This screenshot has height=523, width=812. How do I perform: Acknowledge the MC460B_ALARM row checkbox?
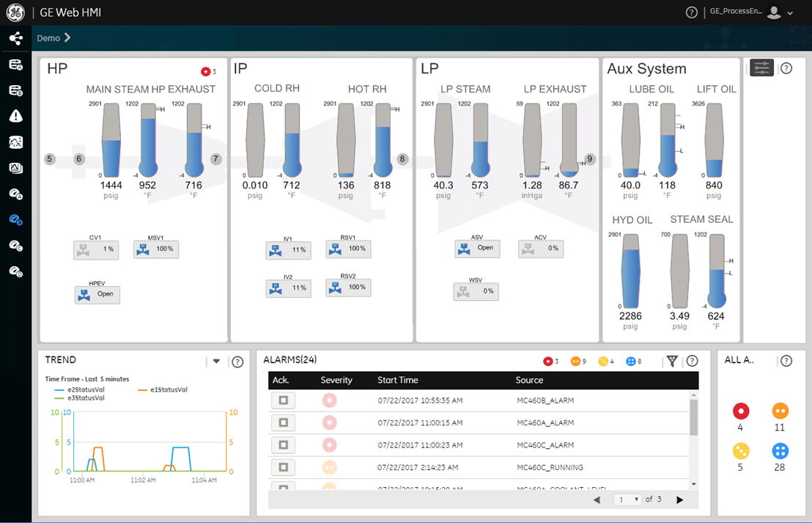283,401
